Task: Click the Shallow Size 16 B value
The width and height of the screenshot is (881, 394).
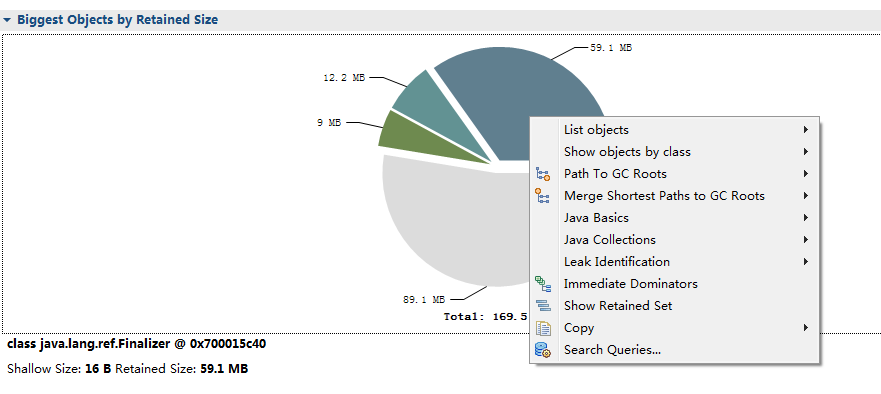Action: coord(98,369)
